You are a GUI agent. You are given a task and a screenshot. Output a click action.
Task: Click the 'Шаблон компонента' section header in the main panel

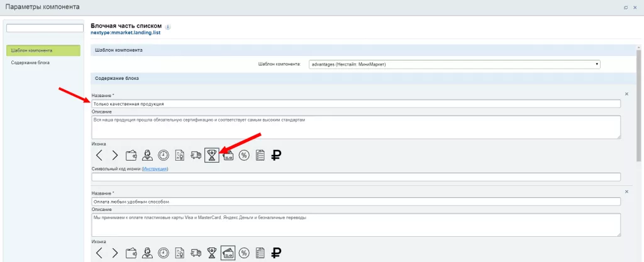pos(363,50)
